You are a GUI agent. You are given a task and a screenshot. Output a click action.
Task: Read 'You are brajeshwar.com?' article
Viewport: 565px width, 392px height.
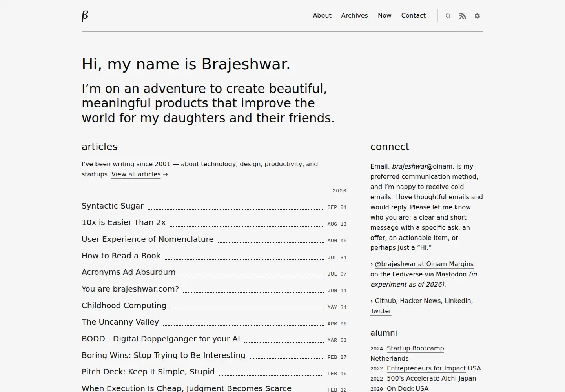coord(130,289)
